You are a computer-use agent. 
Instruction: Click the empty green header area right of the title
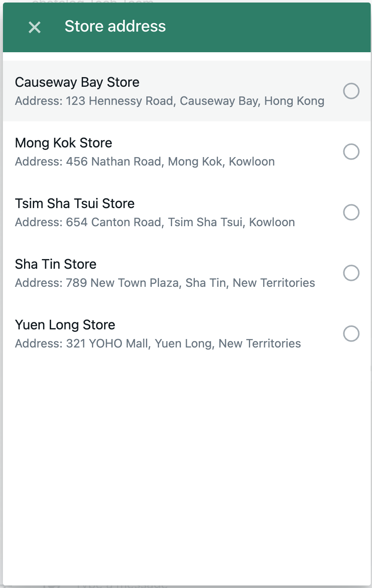[270, 27]
